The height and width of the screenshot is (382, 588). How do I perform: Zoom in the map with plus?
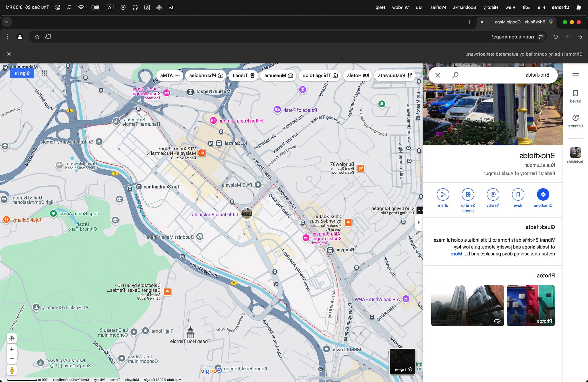(x=12, y=349)
